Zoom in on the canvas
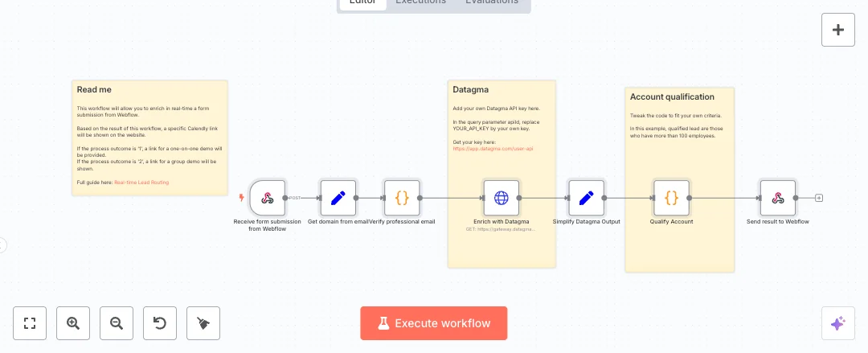 pos(73,323)
